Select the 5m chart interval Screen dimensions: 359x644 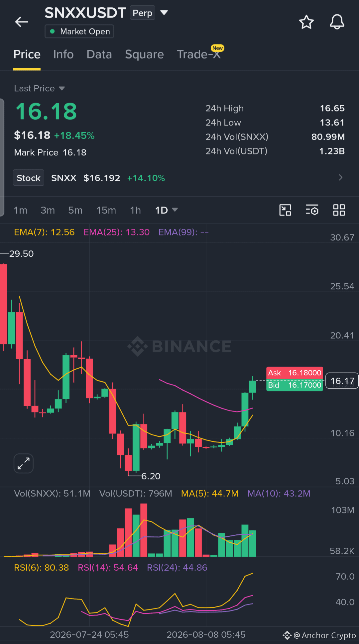point(75,210)
